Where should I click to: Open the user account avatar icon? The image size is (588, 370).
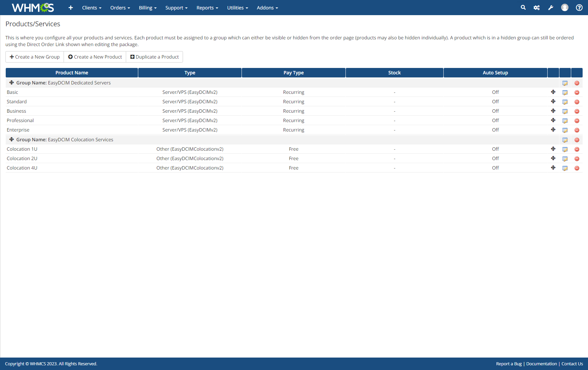click(565, 7)
